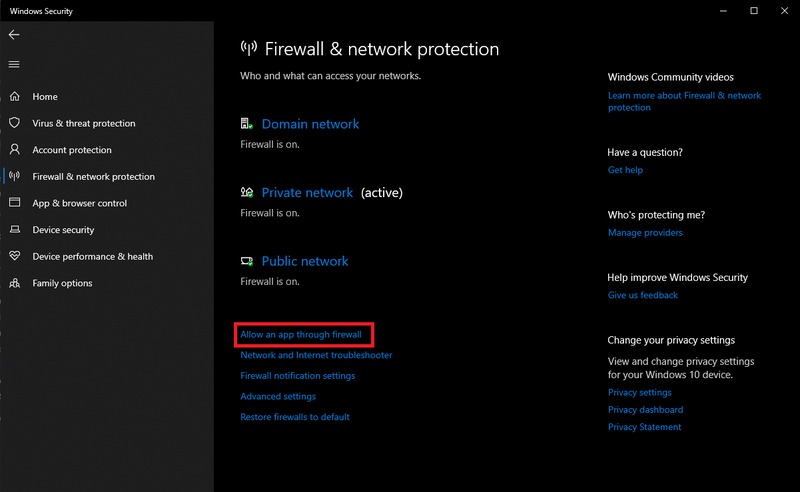The height and width of the screenshot is (492, 800).
Task: Select Firewall & network protection in sidebar
Action: point(93,177)
